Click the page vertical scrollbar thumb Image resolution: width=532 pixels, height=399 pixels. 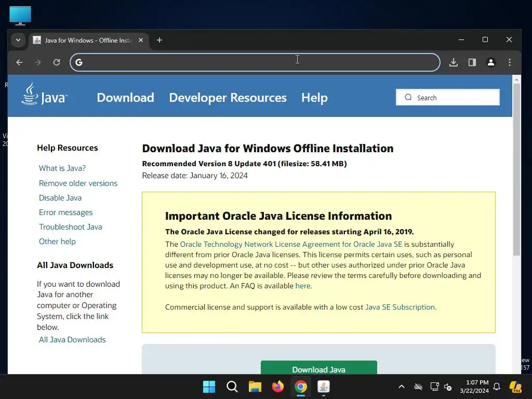click(x=516, y=169)
